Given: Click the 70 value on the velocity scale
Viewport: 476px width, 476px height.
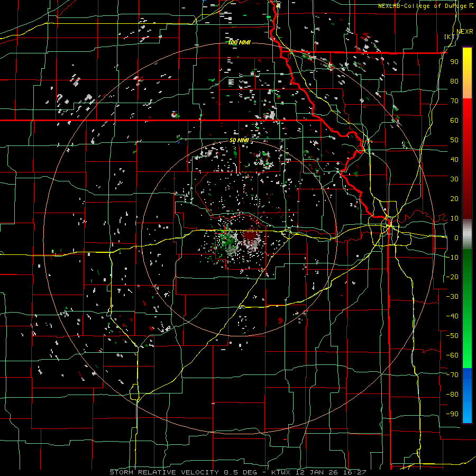Looking at the screenshot, I should (454, 101).
